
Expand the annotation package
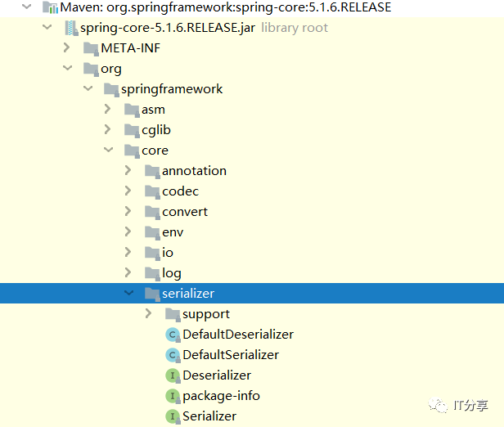tap(128, 170)
